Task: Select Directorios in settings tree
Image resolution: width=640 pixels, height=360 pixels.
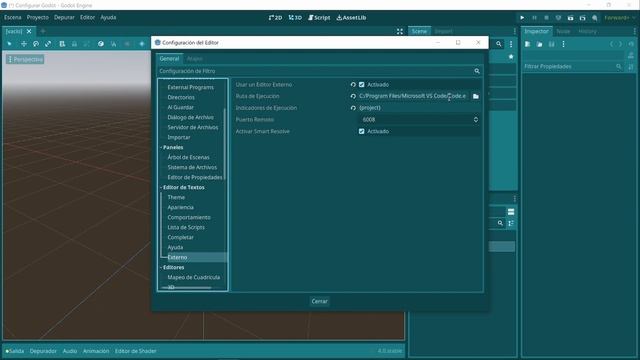Action: [181, 97]
